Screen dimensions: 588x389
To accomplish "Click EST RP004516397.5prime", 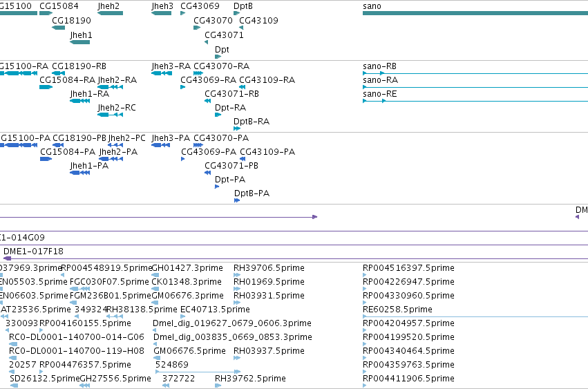I will pyautogui.click(x=408, y=268).
